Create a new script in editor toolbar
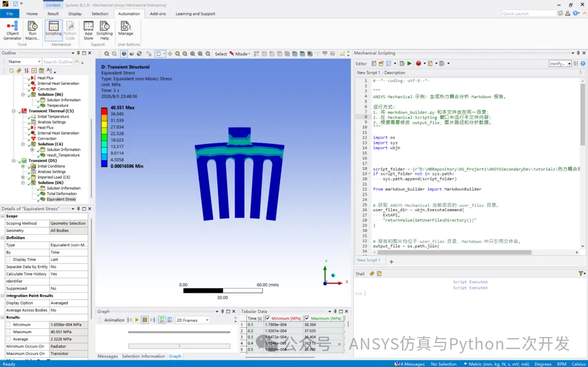The height and width of the screenshot is (367, 588). (x=373, y=63)
